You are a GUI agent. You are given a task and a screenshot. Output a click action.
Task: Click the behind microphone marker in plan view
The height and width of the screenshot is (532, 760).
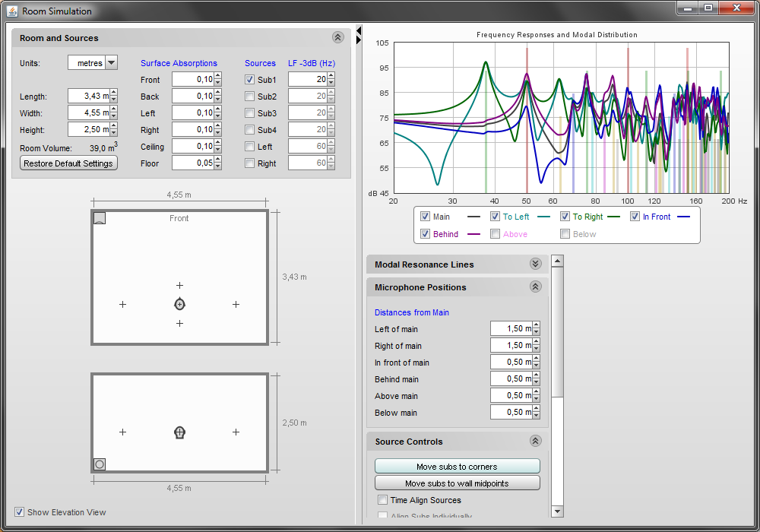tap(179, 323)
